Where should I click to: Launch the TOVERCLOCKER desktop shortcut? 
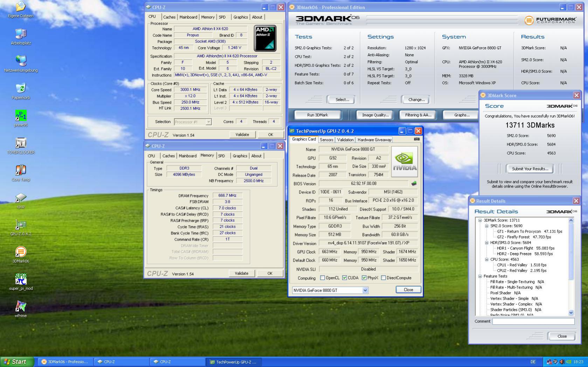click(21, 143)
